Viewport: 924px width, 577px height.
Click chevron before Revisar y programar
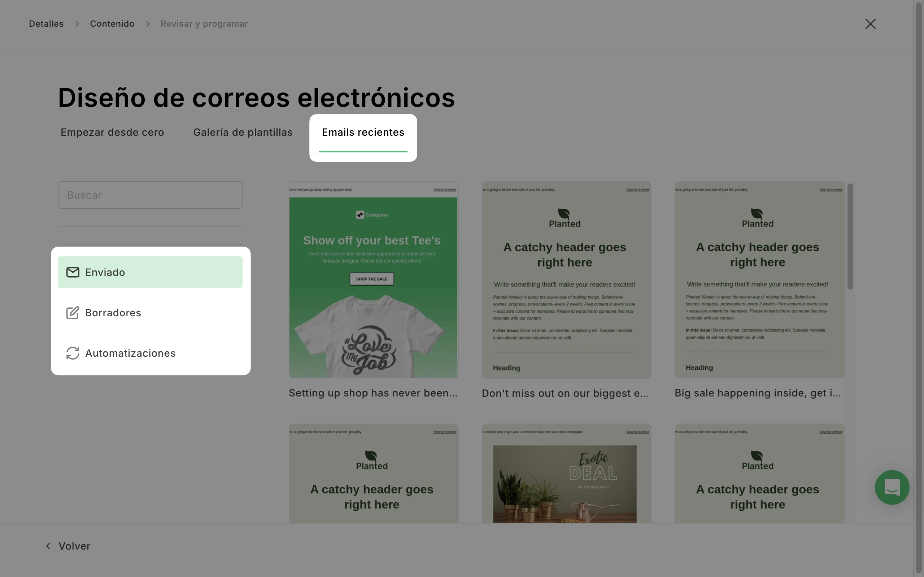pyautogui.click(x=148, y=24)
